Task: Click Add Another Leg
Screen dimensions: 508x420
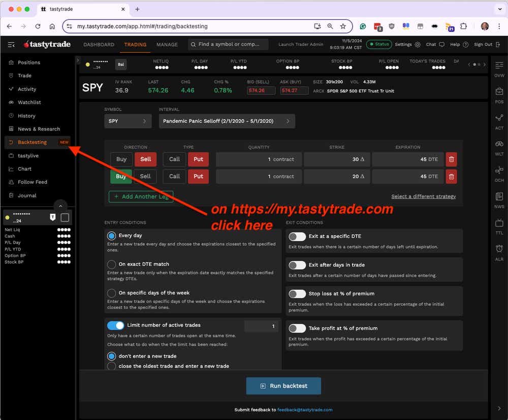Action: point(141,197)
